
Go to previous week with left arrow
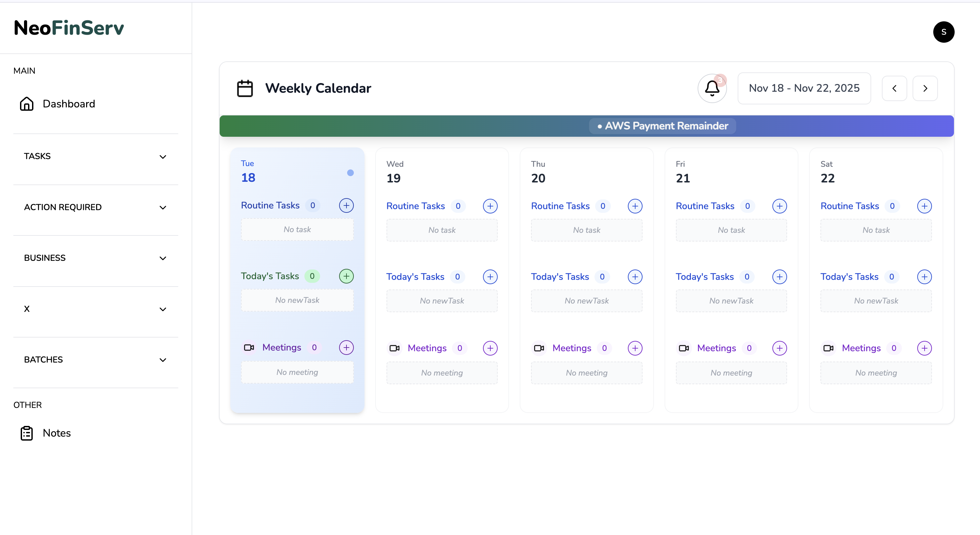pos(894,88)
